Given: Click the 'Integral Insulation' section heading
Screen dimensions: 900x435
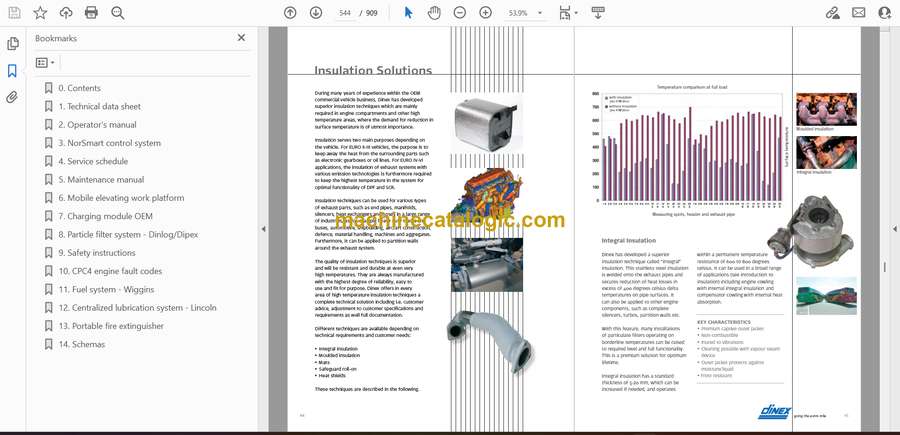Looking at the screenshot, I should [629, 240].
